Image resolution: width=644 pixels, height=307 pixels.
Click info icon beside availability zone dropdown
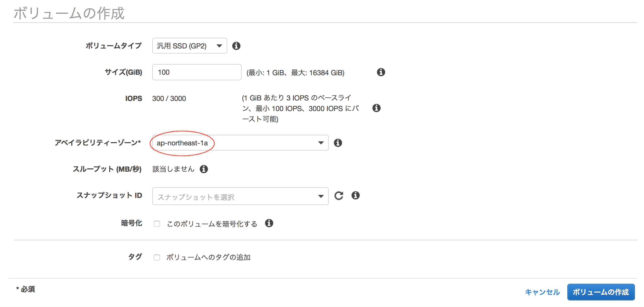(x=338, y=143)
